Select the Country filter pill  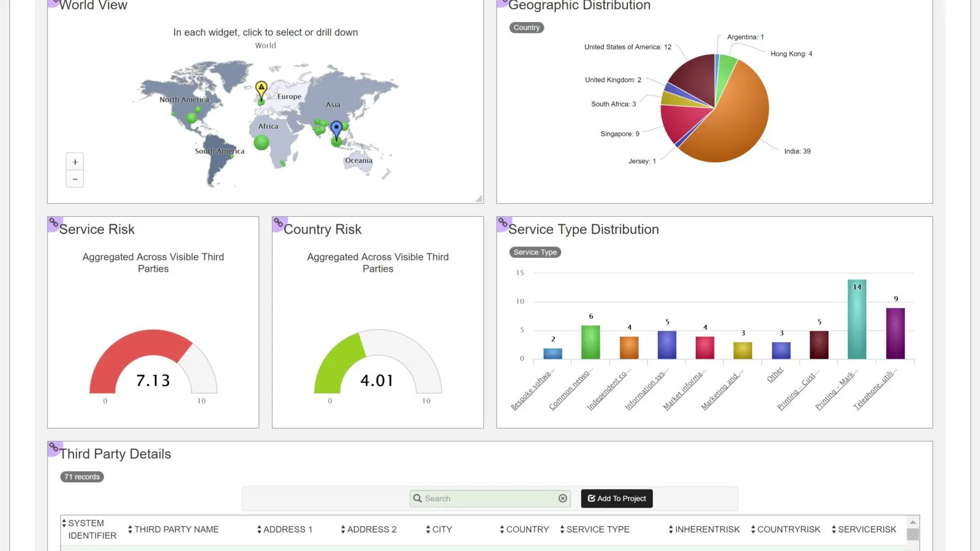click(527, 28)
